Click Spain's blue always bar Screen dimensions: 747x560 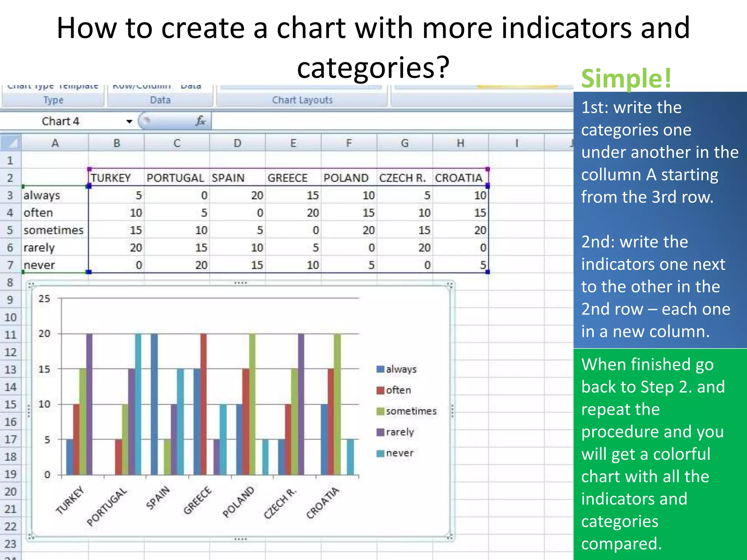click(154, 404)
